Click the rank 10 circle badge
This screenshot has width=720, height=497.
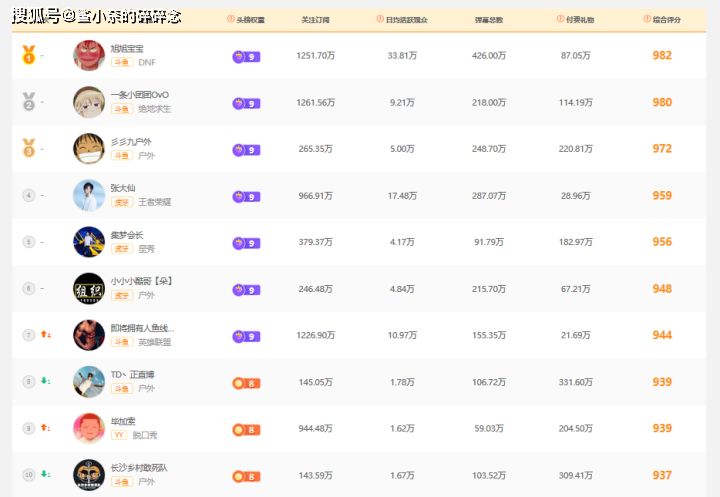[x=28, y=474]
